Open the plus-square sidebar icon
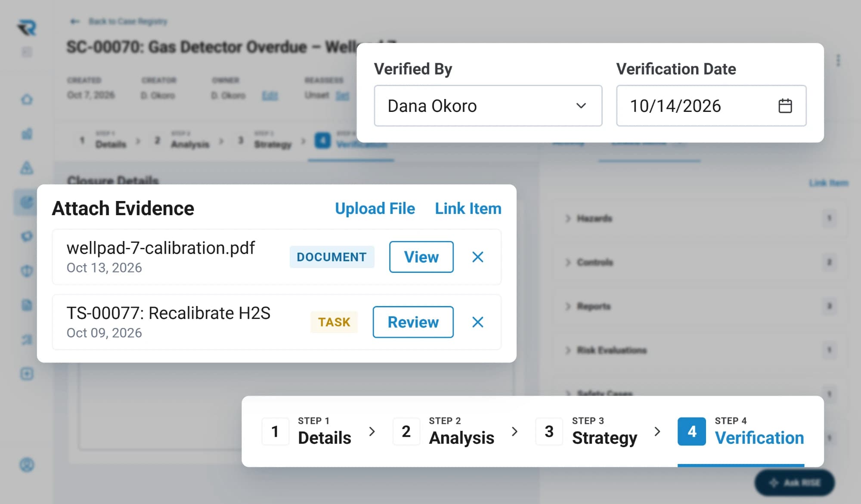861x504 pixels. point(27,374)
